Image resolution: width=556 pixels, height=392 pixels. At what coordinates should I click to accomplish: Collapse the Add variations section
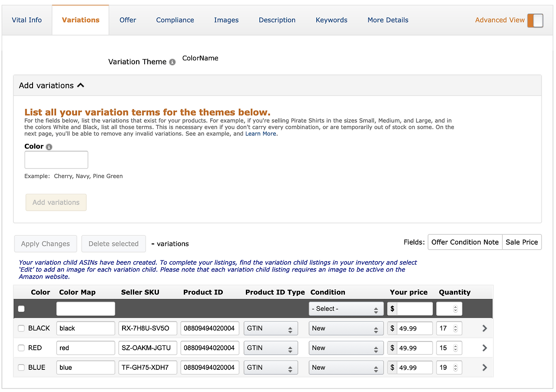51,86
